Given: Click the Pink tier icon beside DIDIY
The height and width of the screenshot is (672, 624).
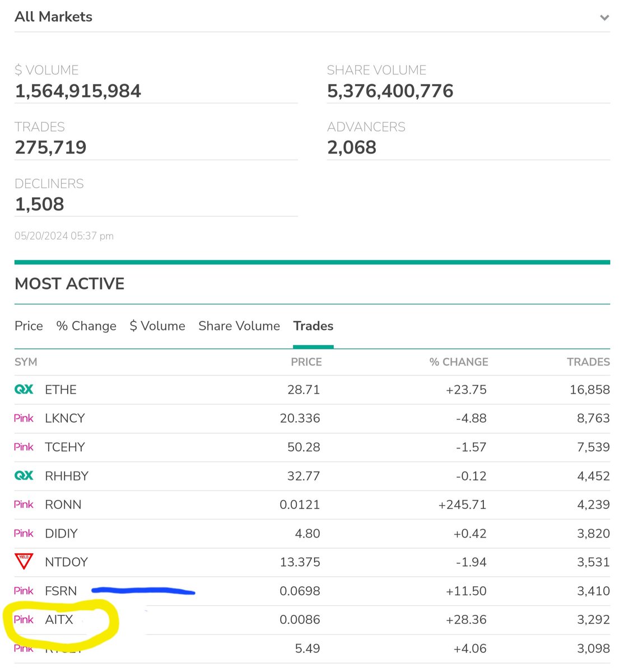Looking at the screenshot, I should pyautogui.click(x=24, y=533).
